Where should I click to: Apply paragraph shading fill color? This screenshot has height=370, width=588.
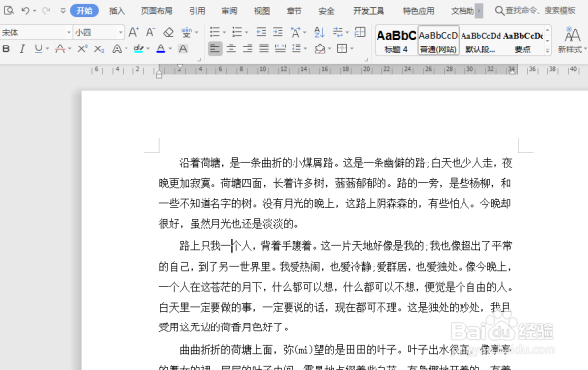click(320, 48)
